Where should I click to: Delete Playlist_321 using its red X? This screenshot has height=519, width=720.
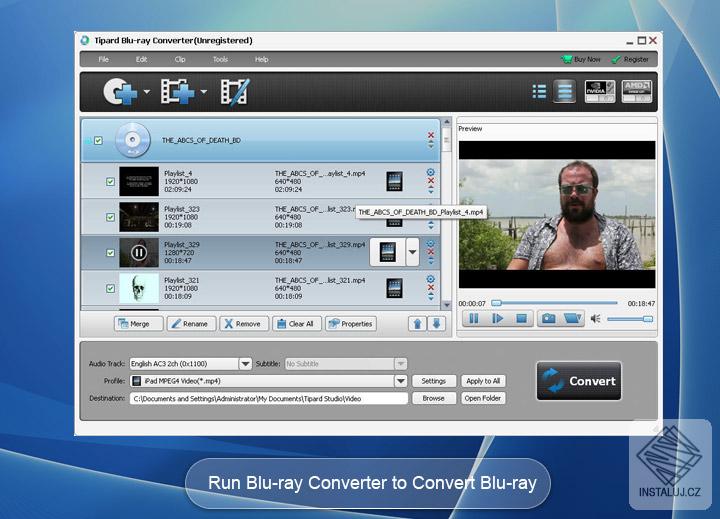pos(431,288)
